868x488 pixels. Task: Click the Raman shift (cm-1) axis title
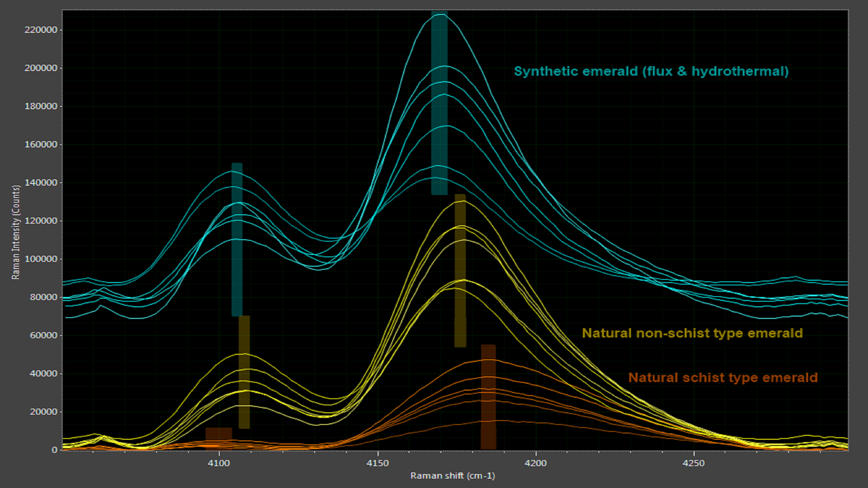[x=452, y=476]
